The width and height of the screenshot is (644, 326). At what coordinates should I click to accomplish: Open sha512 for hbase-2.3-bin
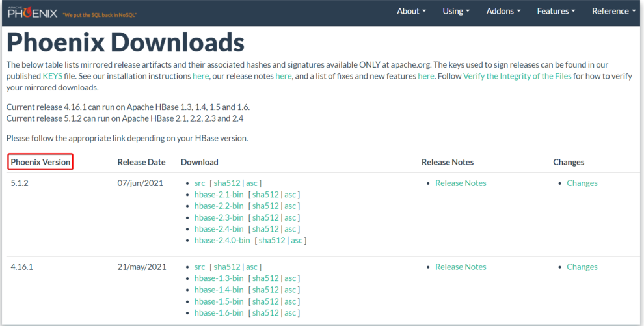[265, 217]
